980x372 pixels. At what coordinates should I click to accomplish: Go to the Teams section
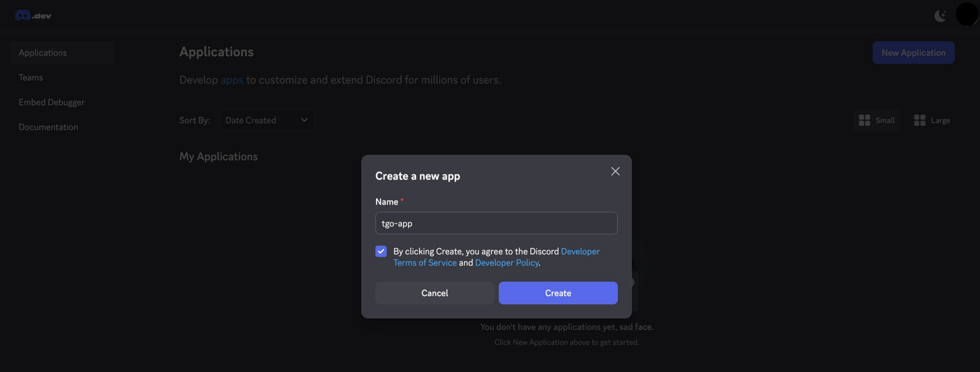[x=31, y=77]
